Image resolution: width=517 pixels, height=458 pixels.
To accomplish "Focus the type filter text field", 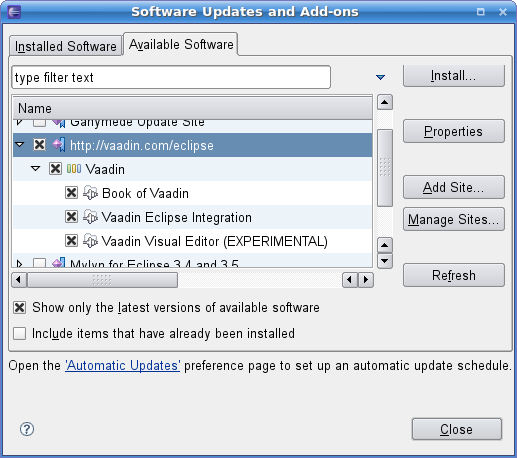I will pos(171,77).
